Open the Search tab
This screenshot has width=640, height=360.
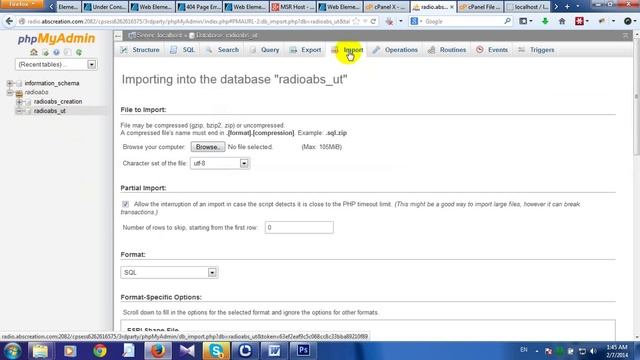tap(222, 50)
